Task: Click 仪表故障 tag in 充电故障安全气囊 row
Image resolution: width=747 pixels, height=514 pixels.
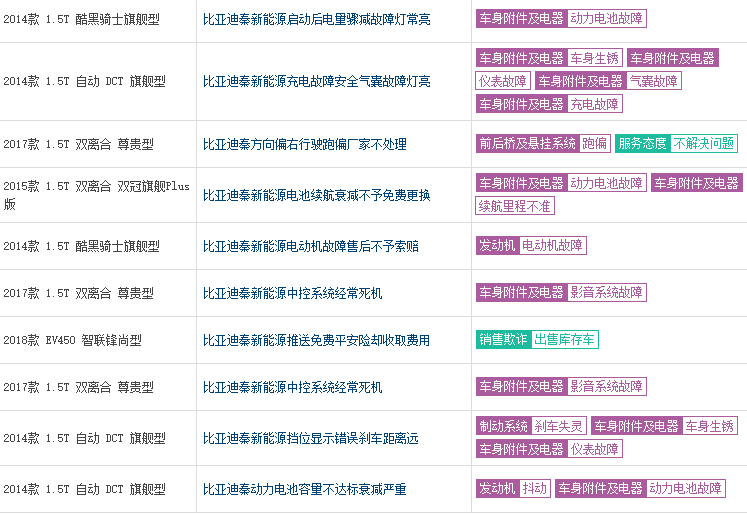Action: coord(503,81)
